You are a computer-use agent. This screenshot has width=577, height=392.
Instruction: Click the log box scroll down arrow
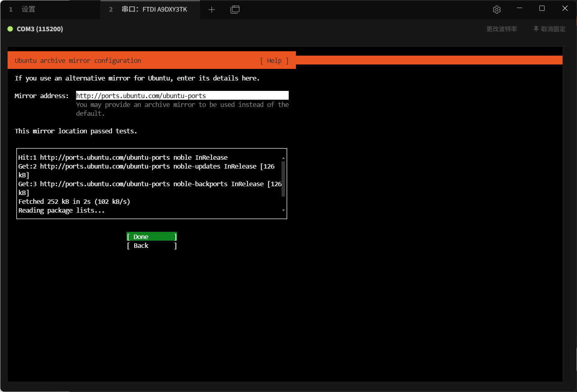[283, 210]
